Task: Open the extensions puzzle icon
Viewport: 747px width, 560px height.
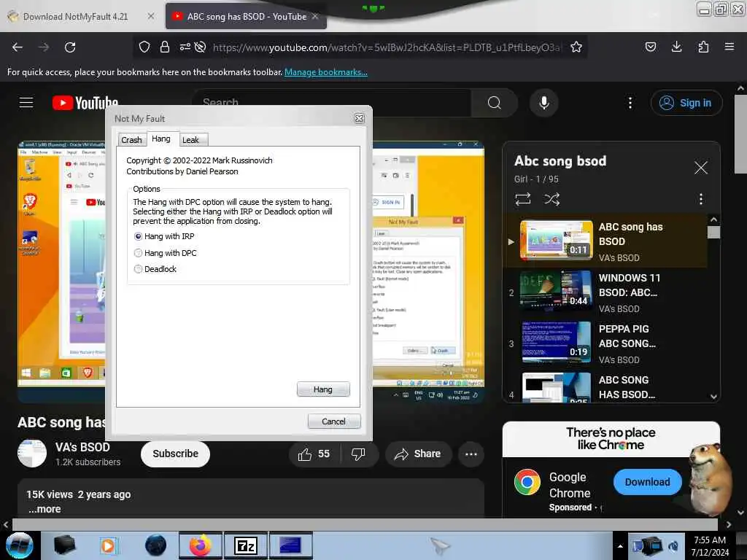Action: [703, 47]
